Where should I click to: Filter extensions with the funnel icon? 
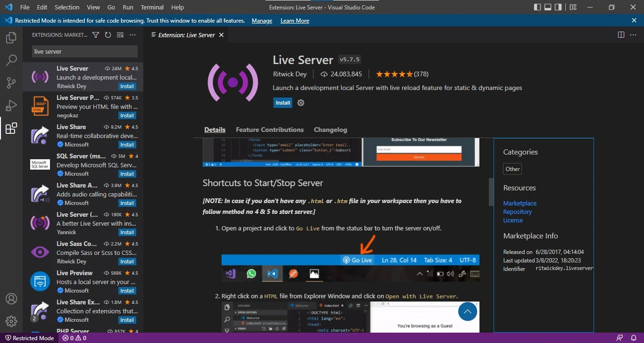coord(96,35)
